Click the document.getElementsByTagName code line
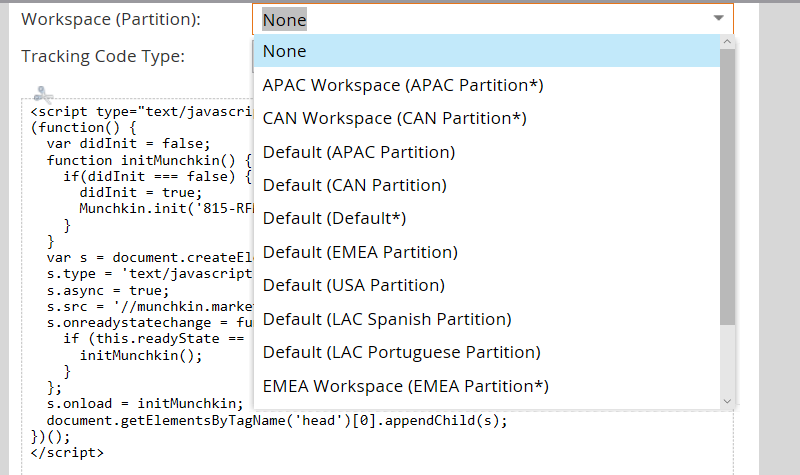This screenshot has width=800, height=475. [277, 420]
